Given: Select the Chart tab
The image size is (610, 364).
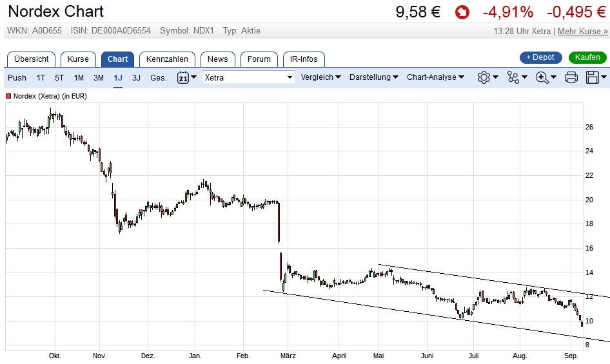Looking at the screenshot, I should pyautogui.click(x=117, y=59).
